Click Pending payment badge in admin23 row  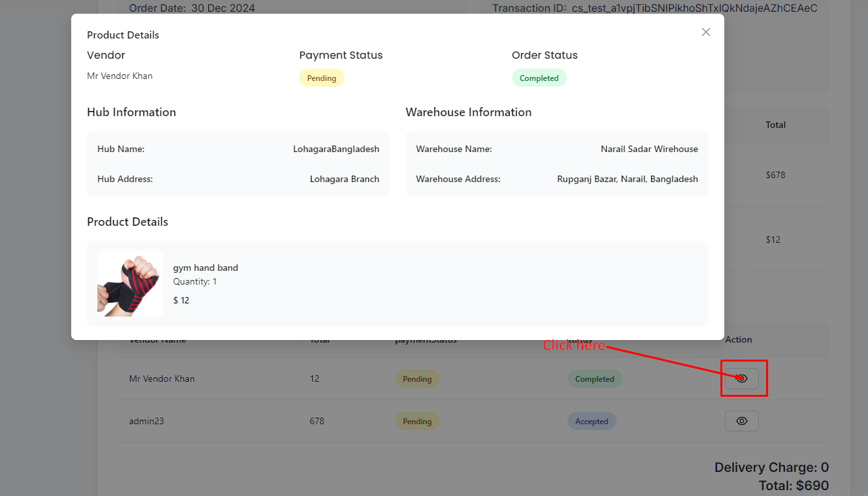pos(417,422)
